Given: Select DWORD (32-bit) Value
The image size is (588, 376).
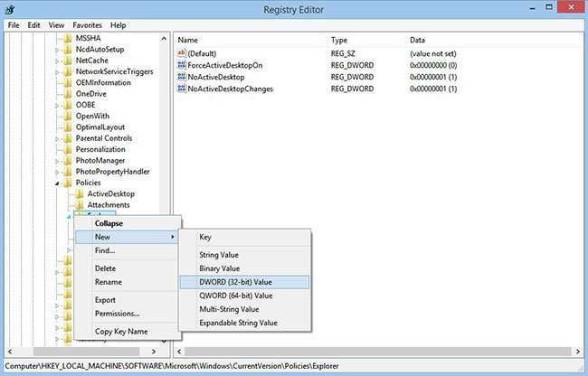Looking at the screenshot, I should pos(245,282).
